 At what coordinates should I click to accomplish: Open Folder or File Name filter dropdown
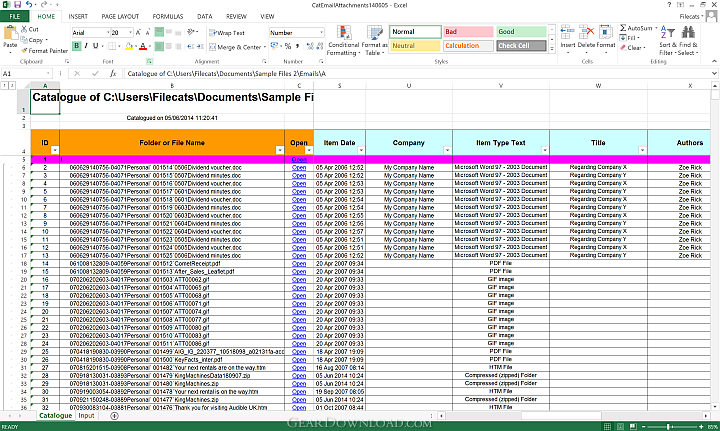[x=280, y=150]
